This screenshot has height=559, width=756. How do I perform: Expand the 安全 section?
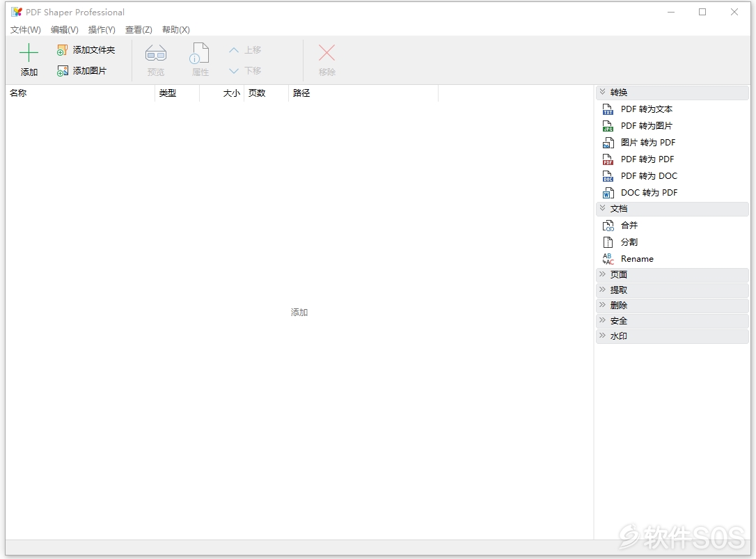(672, 321)
